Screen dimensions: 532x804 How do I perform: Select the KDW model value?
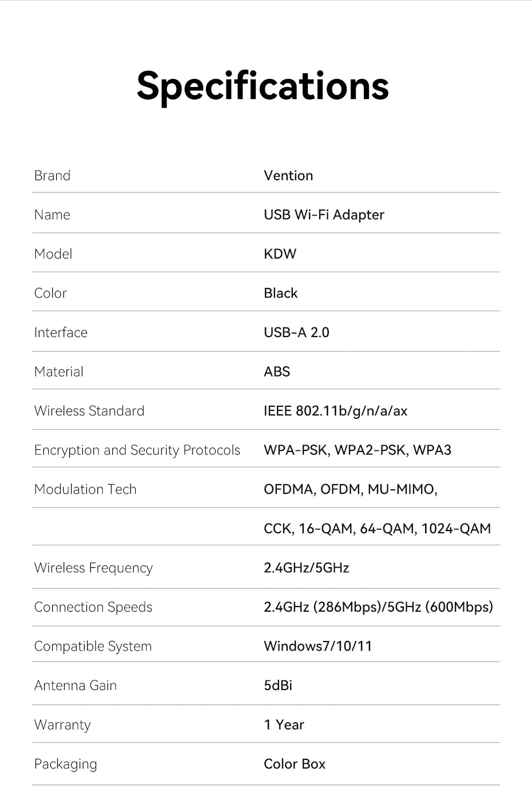coord(280,254)
